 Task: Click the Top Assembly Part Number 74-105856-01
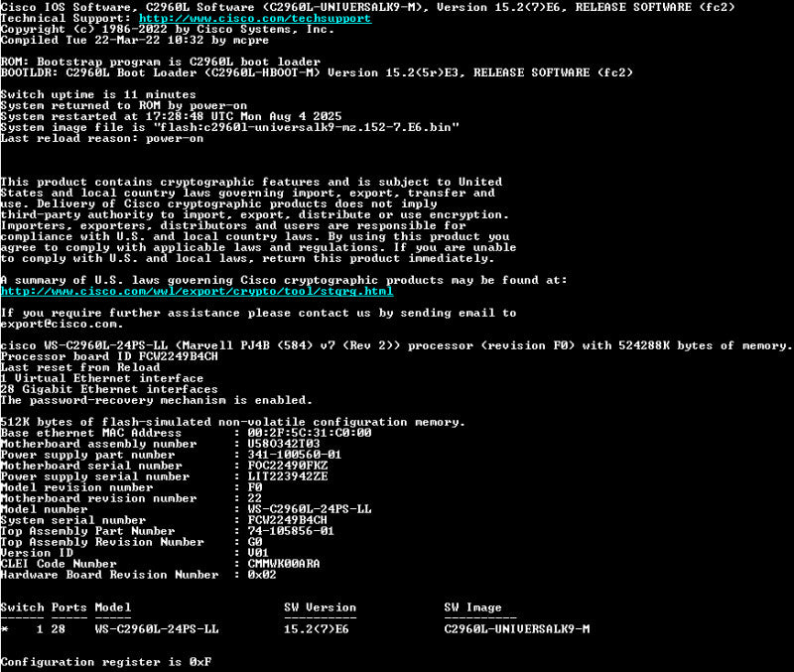click(291, 531)
